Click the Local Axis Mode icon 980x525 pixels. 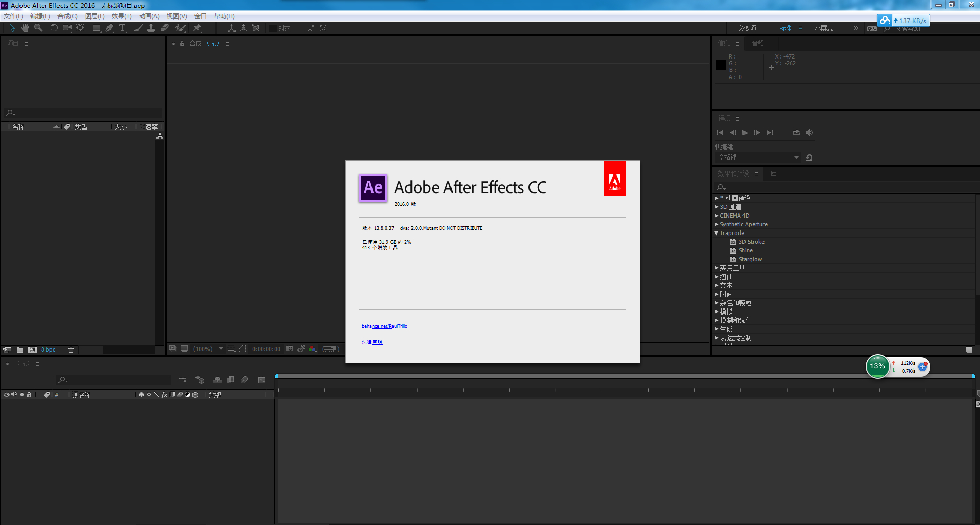pos(231,28)
